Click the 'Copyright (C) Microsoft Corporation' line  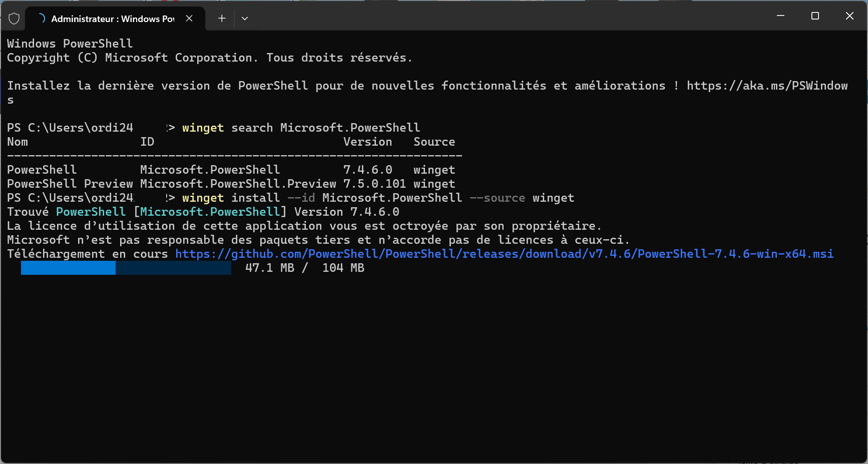(x=209, y=58)
